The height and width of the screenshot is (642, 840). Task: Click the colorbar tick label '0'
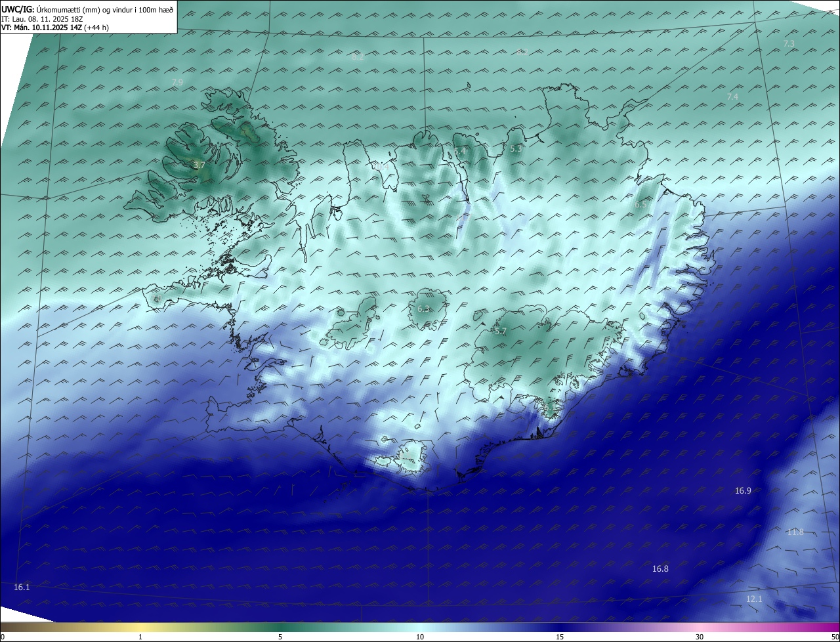click(3, 637)
